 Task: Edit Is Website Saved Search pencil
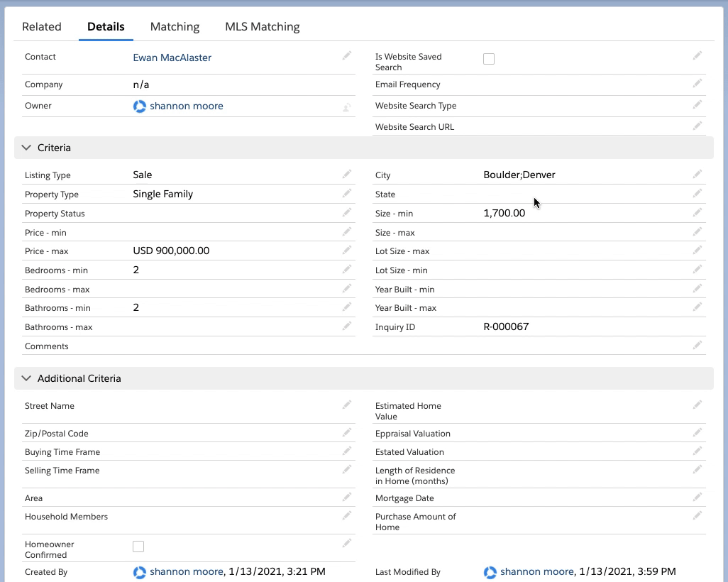(697, 56)
